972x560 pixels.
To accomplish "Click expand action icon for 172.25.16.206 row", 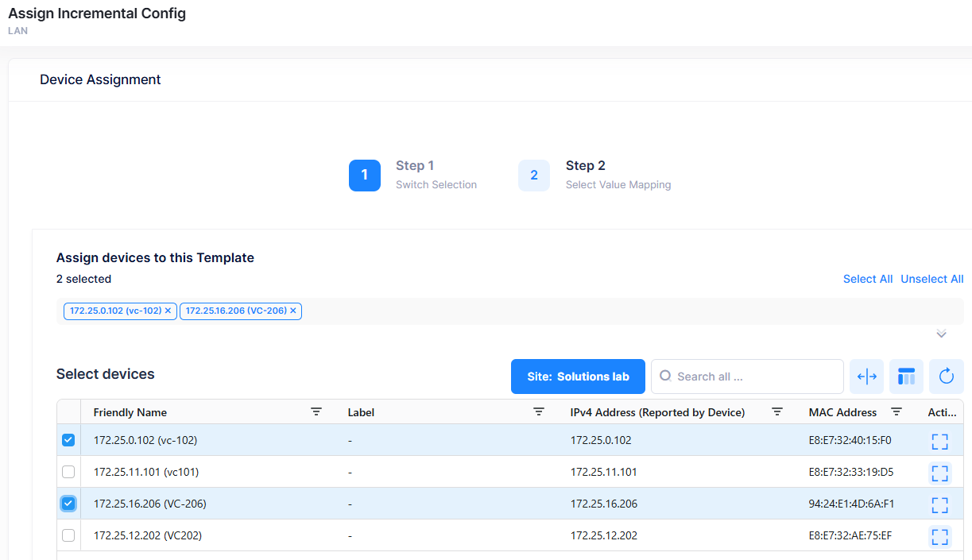I will coord(939,504).
